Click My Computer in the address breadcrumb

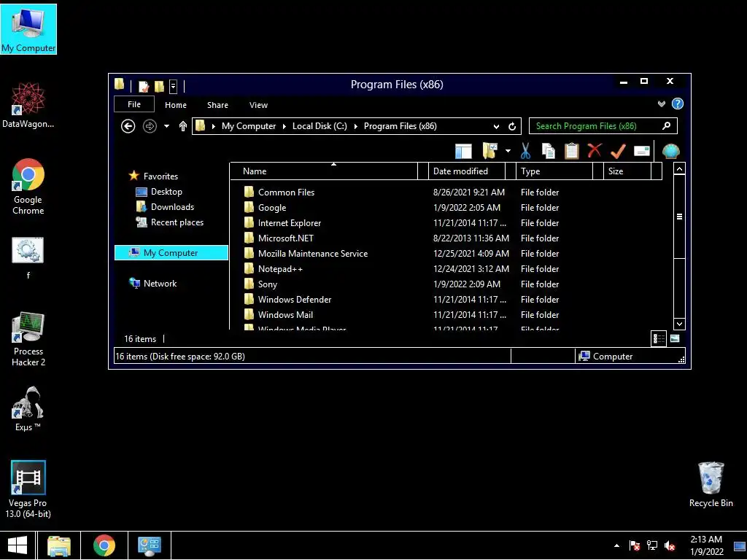coord(249,126)
